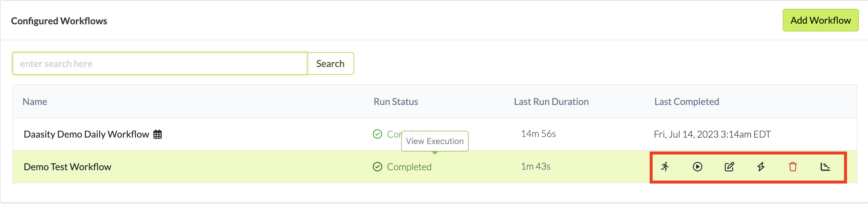This screenshot has width=868, height=204.
Task: Click the calendar icon beside Daasity Demo Daily Workflow
Action: 157,134
